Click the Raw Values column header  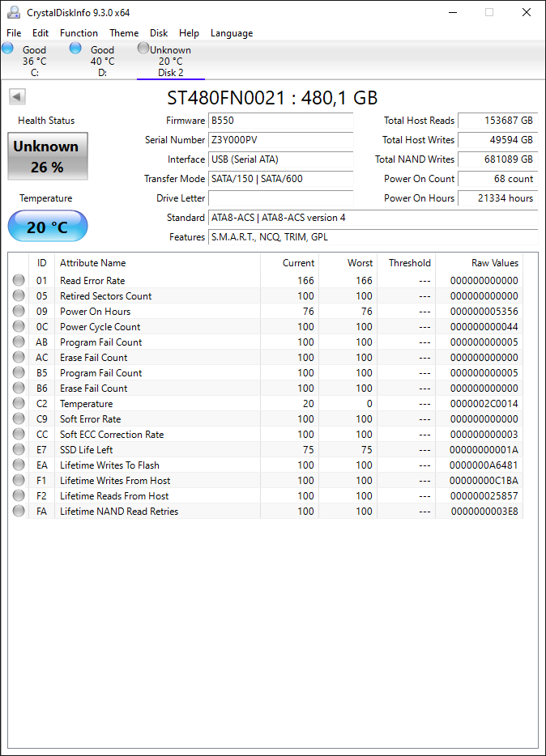click(479, 263)
